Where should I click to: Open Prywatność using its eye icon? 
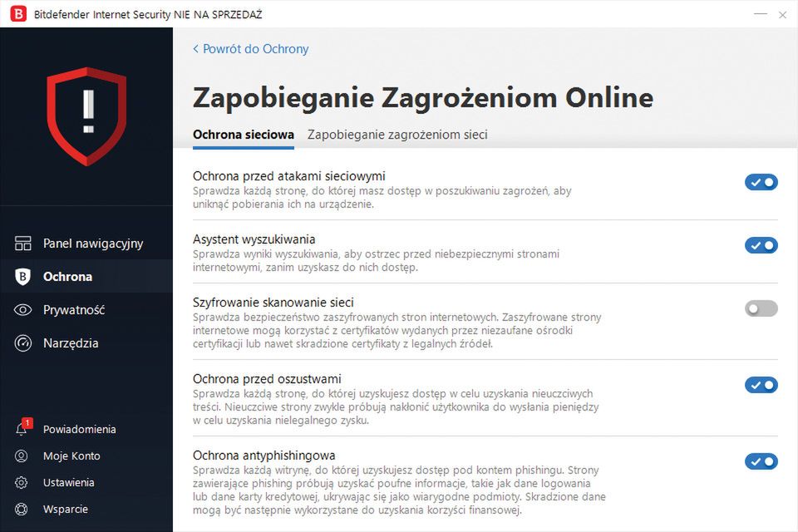click(x=22, y=309)
